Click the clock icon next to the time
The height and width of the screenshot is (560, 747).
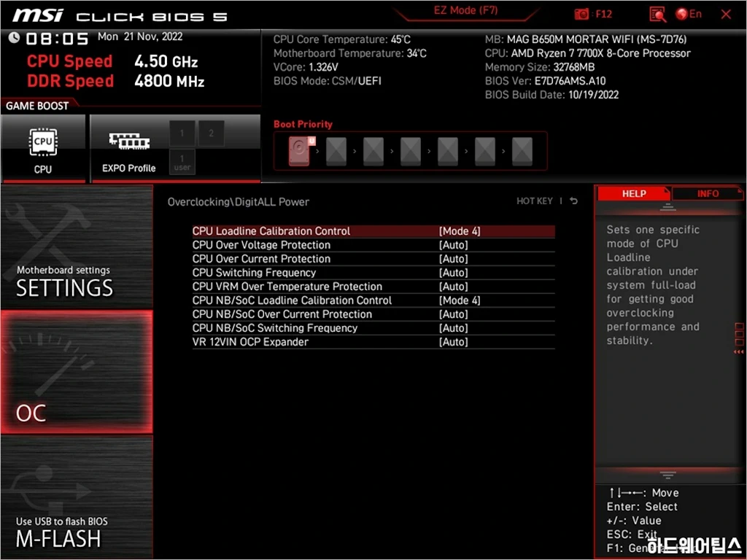click(x=14, y=37)
